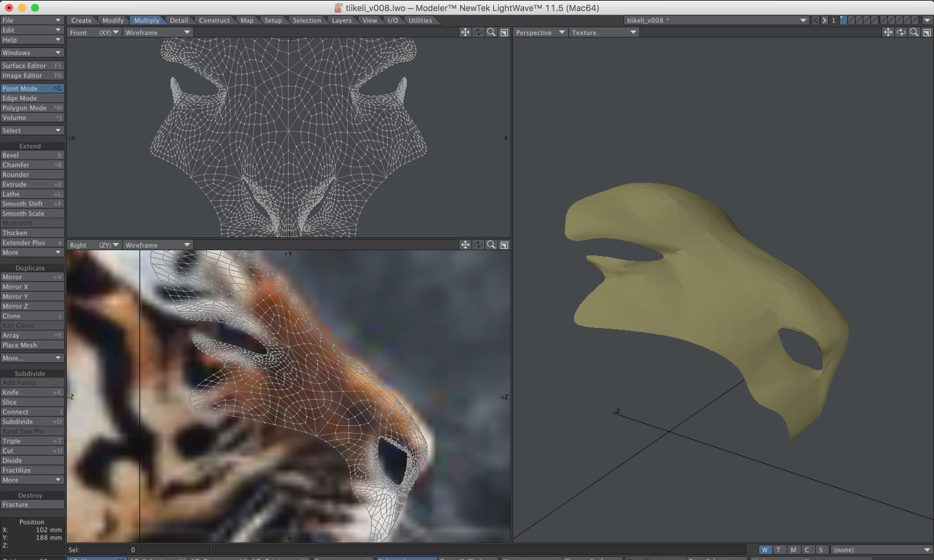
Task: Maximize the Front viewport with its corner icon
Action: click(504, 32)
